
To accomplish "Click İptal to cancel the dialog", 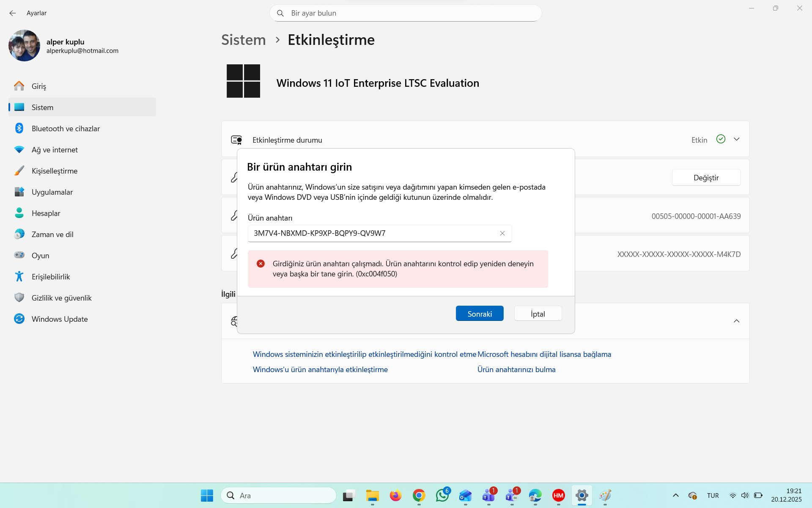I will click(x=538, y=313).
